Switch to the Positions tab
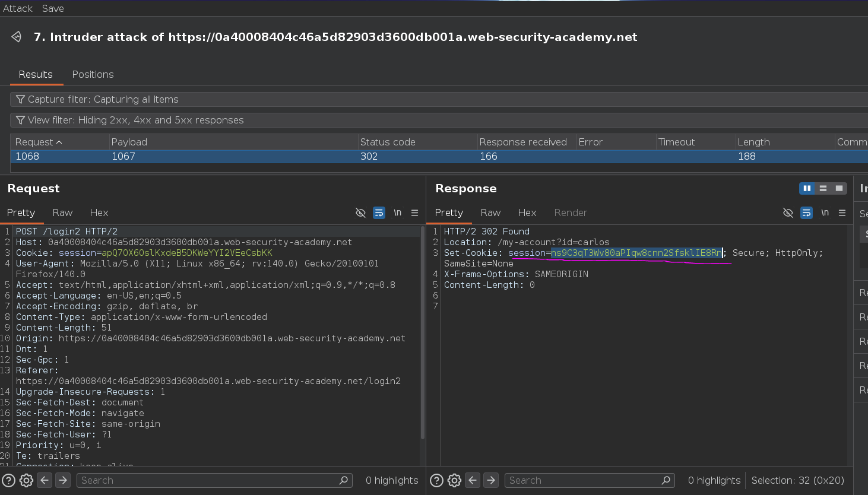This screenshot has width=868, height=495. [93, 74]
